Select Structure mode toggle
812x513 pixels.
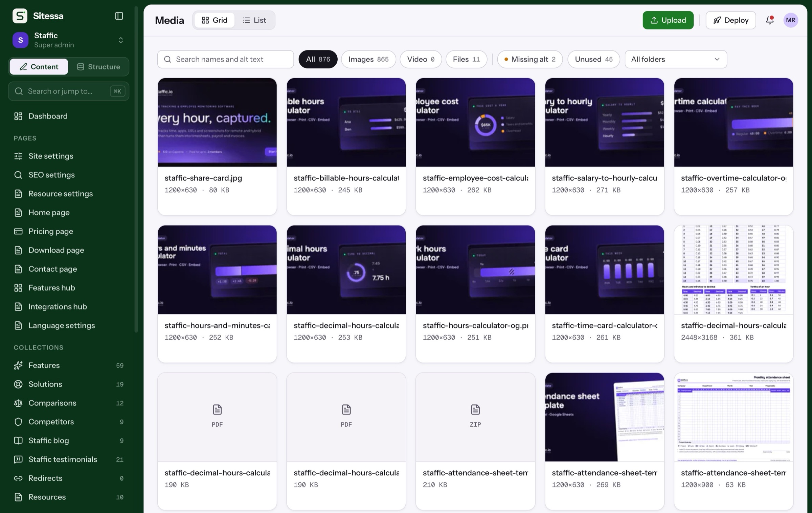click(x=98, y=67)
